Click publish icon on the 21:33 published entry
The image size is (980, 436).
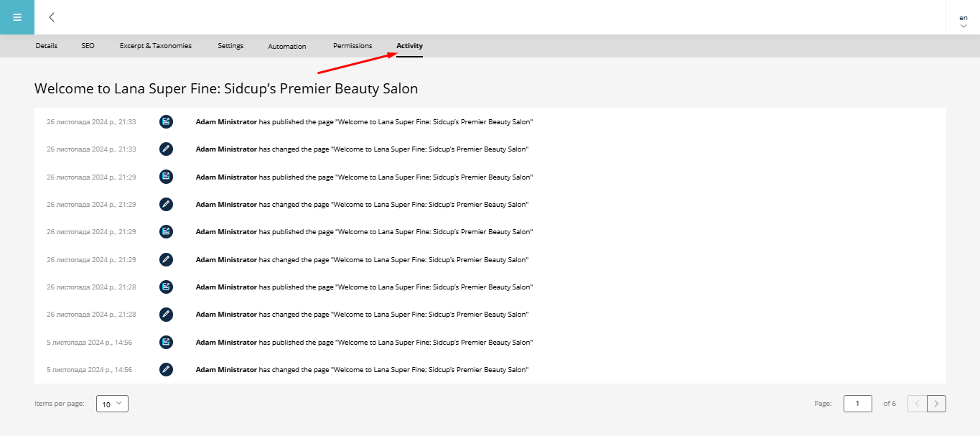point(166,121)
